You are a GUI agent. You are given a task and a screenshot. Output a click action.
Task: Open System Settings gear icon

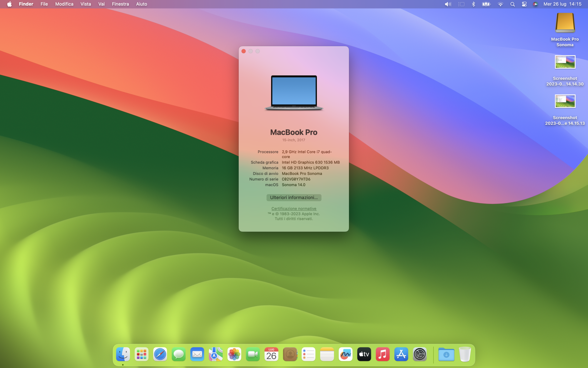coord(420,354)
